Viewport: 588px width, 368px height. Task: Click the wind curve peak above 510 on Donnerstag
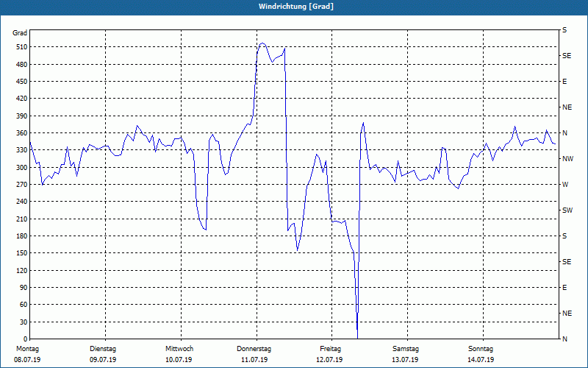tap(262, 43)
